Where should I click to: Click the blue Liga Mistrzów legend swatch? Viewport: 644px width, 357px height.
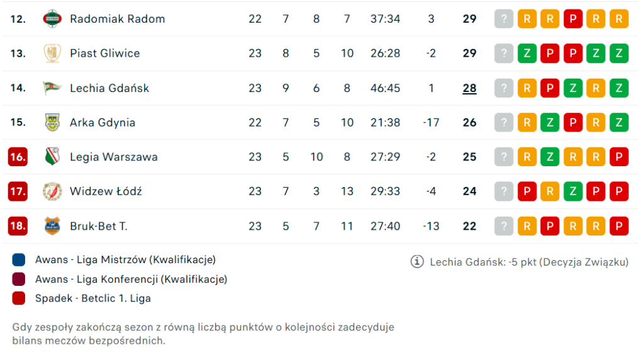(19, 259)
